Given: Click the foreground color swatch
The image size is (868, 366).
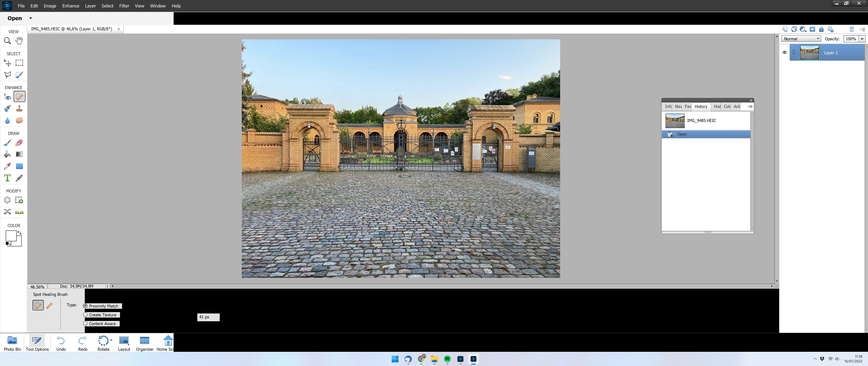Looking at the screenshot, I should click(x=11, y=236).
